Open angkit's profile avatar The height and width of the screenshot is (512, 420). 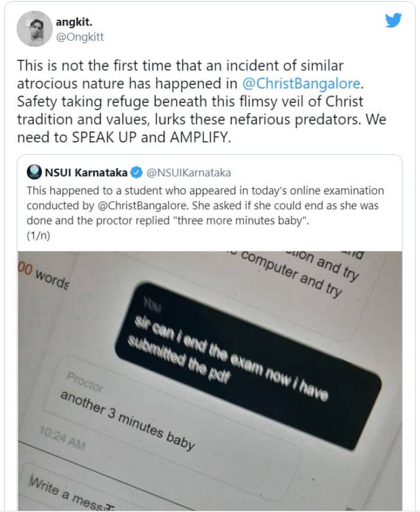point(34,29)
